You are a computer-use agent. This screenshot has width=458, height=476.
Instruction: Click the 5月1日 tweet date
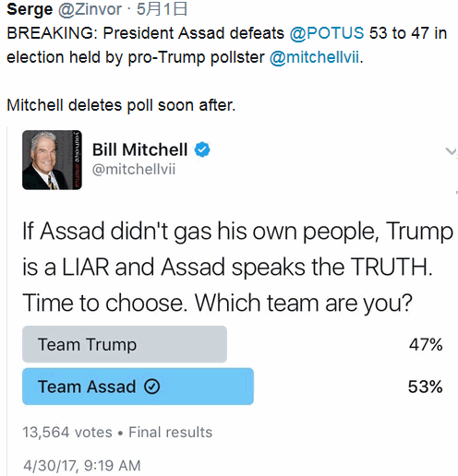click(162, 9)
